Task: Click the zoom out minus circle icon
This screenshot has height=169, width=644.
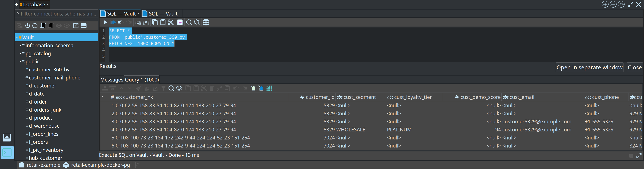Action: point(613,4)
